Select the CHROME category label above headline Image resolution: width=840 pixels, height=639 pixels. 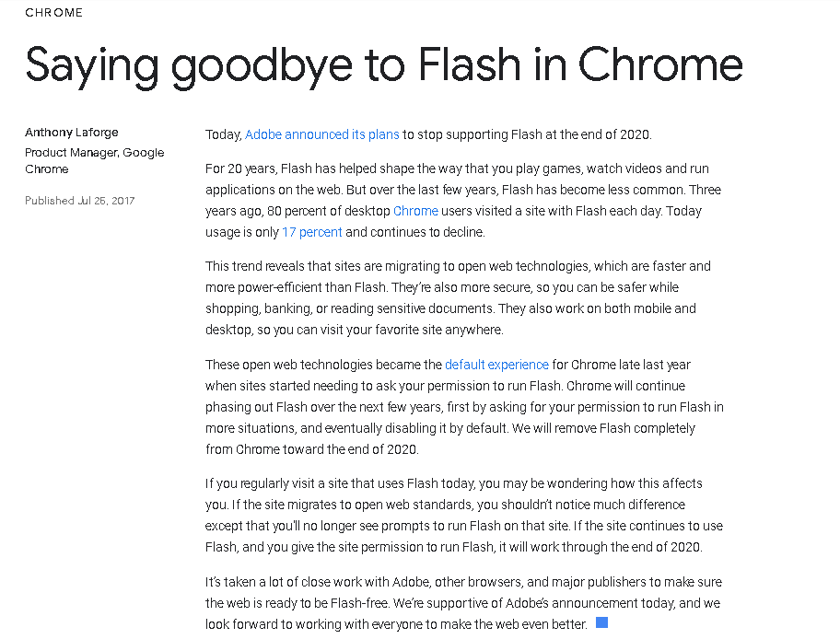(54, 13)
